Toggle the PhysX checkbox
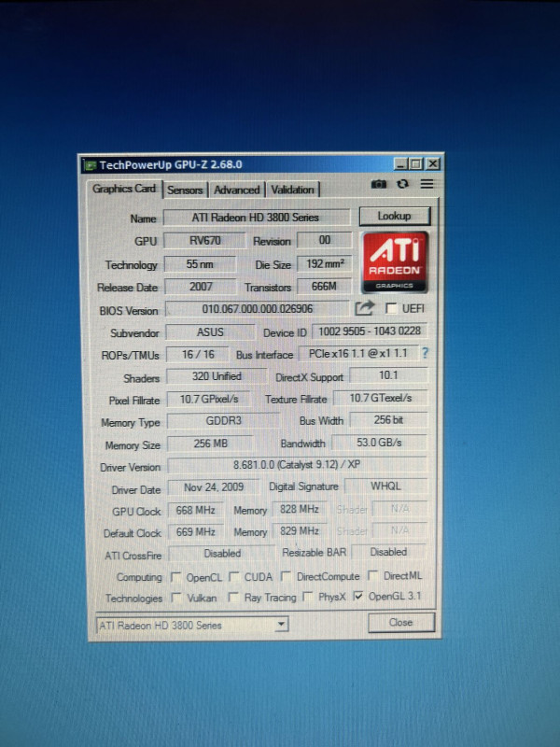The height and width of the screenshot is (747, 560). tap(308, 596)
